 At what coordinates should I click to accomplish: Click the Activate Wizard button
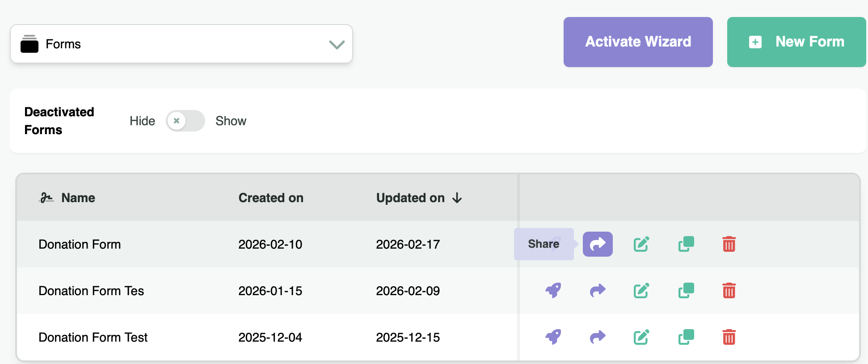(x=638, y=42)
